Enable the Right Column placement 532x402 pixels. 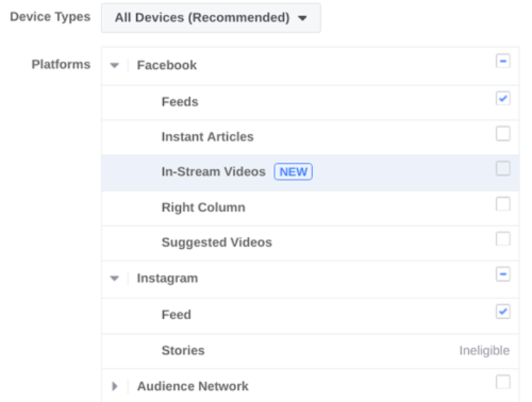tap(503, 204)
